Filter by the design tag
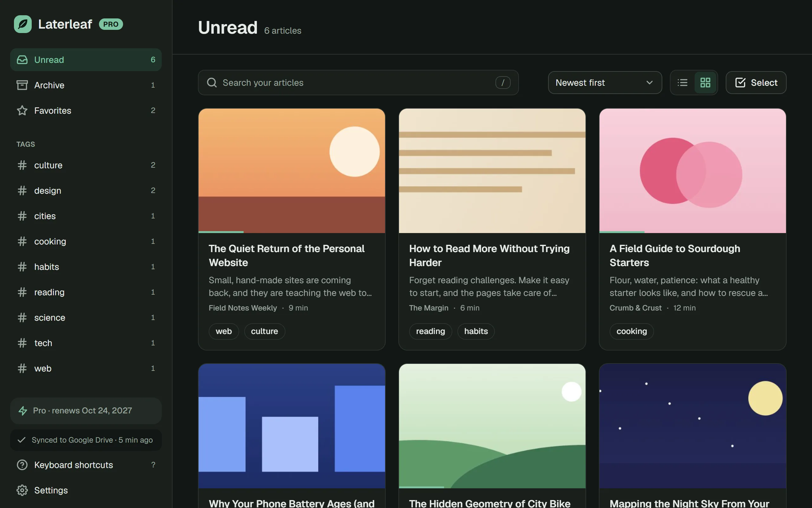Screen dimensions: 812x508 click(86, 190)
